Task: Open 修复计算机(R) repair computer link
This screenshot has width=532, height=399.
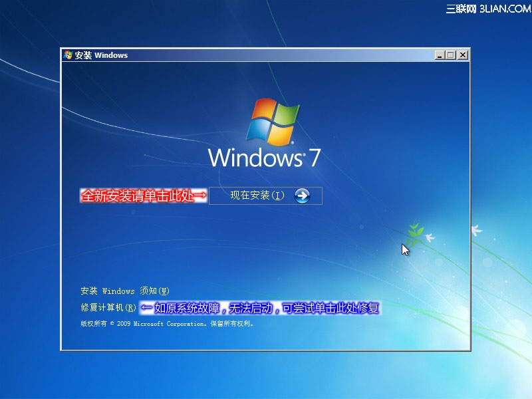Action: tap(108, 307)
